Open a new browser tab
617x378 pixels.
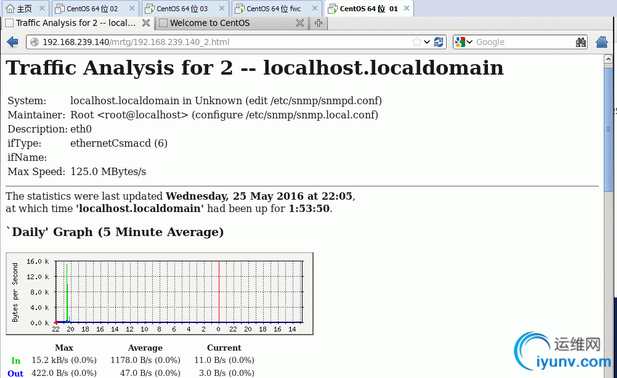point(318,23)
